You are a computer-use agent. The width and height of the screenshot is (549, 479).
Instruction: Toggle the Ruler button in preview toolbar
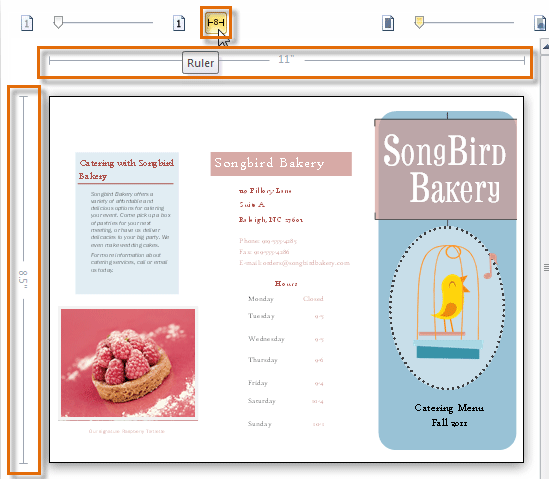pos(216,23)
